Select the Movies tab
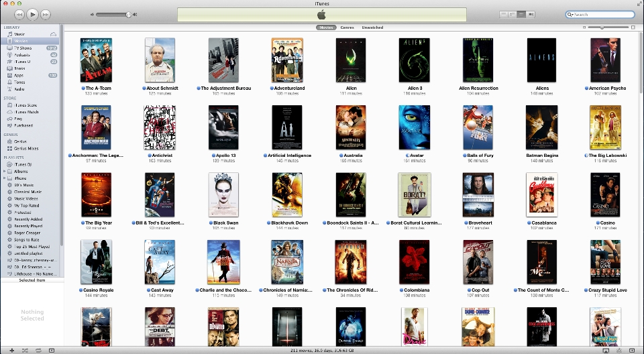 [x=326, y=27]
